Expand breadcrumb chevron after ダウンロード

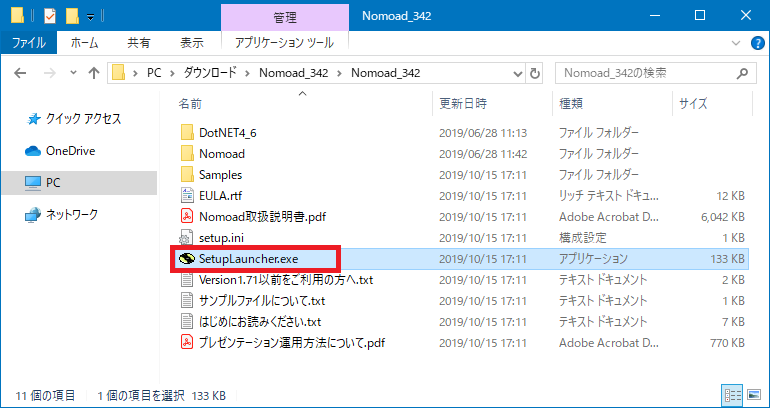pyautogui.click(x=249, y=74)
